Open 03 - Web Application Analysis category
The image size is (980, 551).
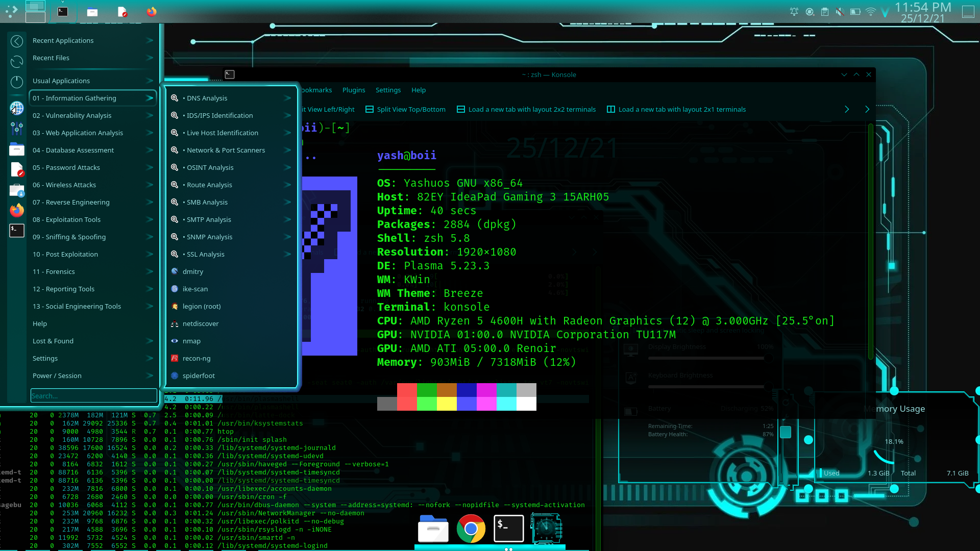(x=92, y=133)
